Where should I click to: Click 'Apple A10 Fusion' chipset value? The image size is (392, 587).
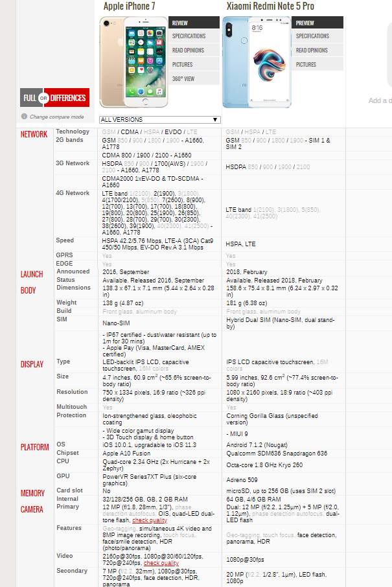(x=126, y=454)
